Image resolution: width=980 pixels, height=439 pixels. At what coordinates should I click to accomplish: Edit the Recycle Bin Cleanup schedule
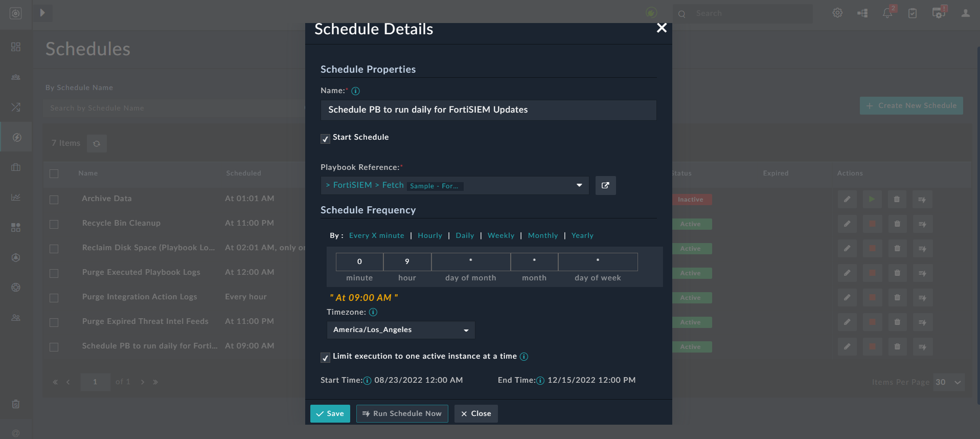coord(847,224)
